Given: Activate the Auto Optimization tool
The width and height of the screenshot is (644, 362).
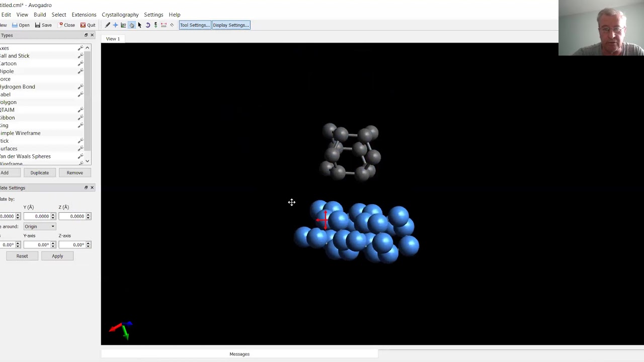Looking at the screenshot, I should (x=155, y=25).
